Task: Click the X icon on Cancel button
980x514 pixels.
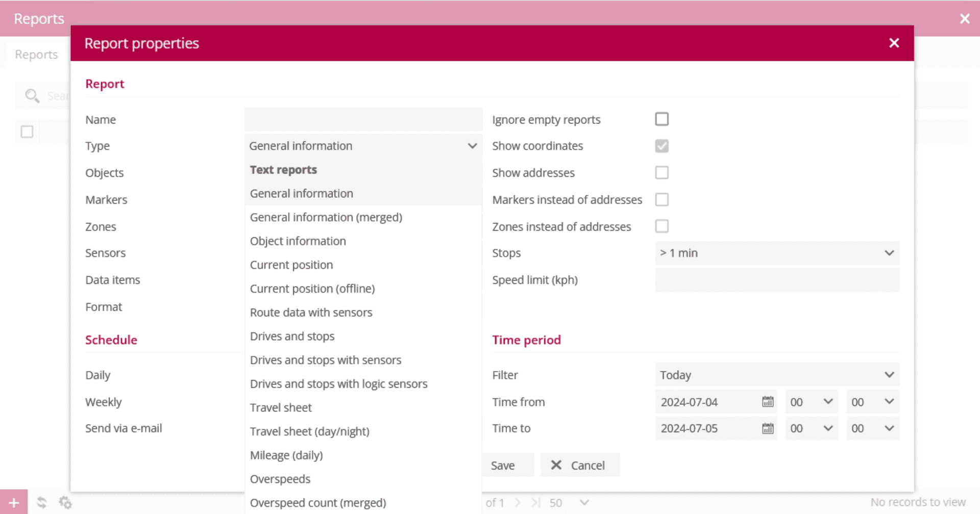Action: (556, 465)
